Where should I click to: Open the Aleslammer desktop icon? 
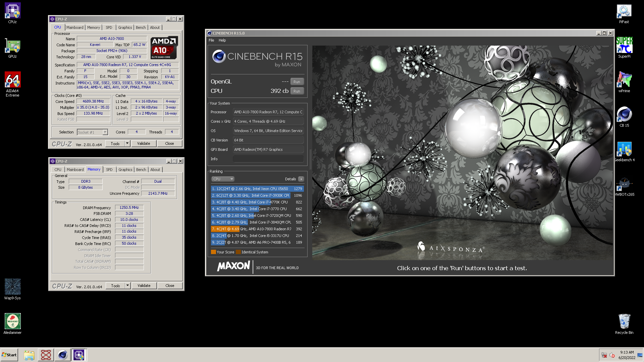point(12,324)
